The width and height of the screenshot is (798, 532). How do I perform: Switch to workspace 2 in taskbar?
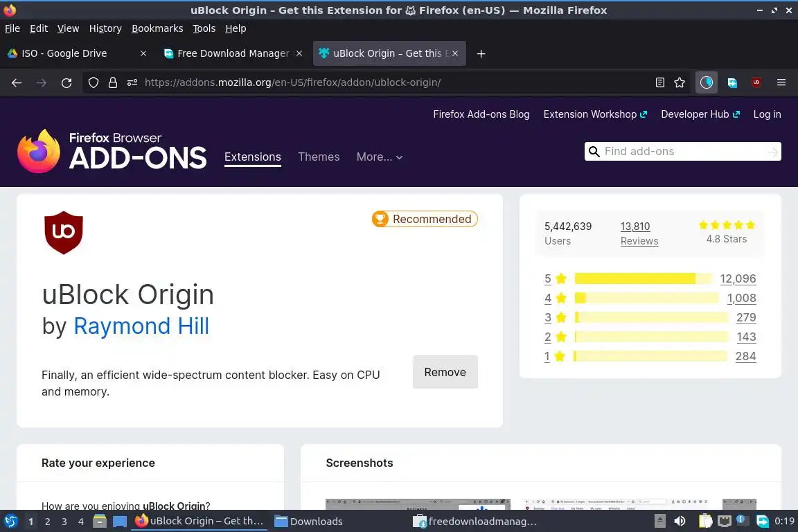[x=47, y=522]
